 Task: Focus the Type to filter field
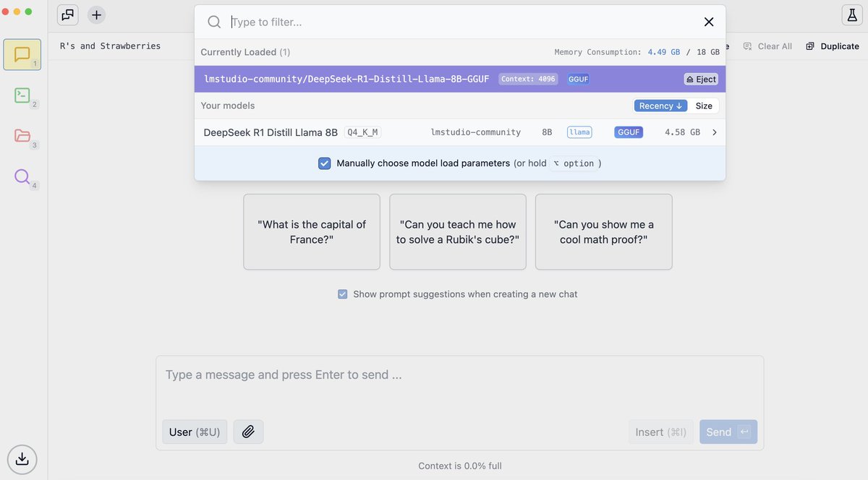tap(463, 22)
